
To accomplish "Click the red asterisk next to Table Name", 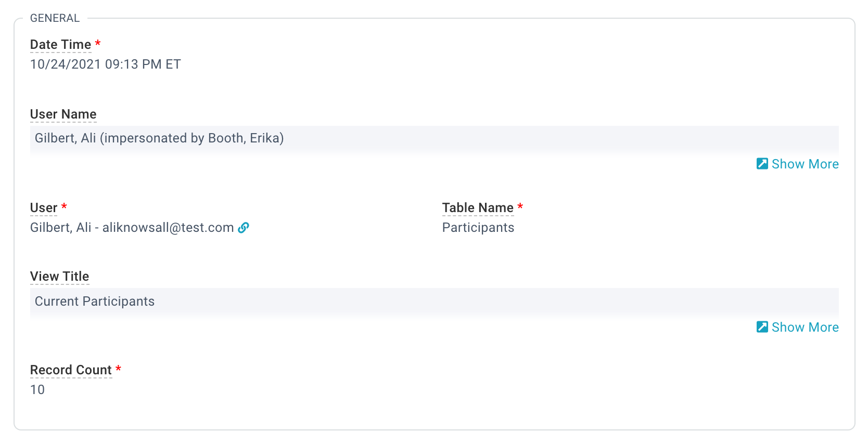I will 520,207.
